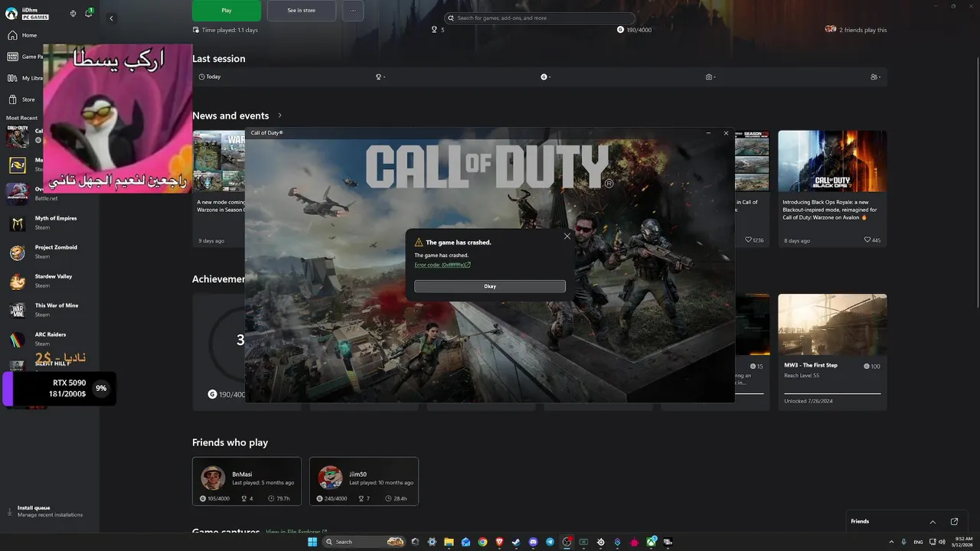Open Telegram from the taskbar
Screen dimensions: 980x551
[x=550, y=542]
